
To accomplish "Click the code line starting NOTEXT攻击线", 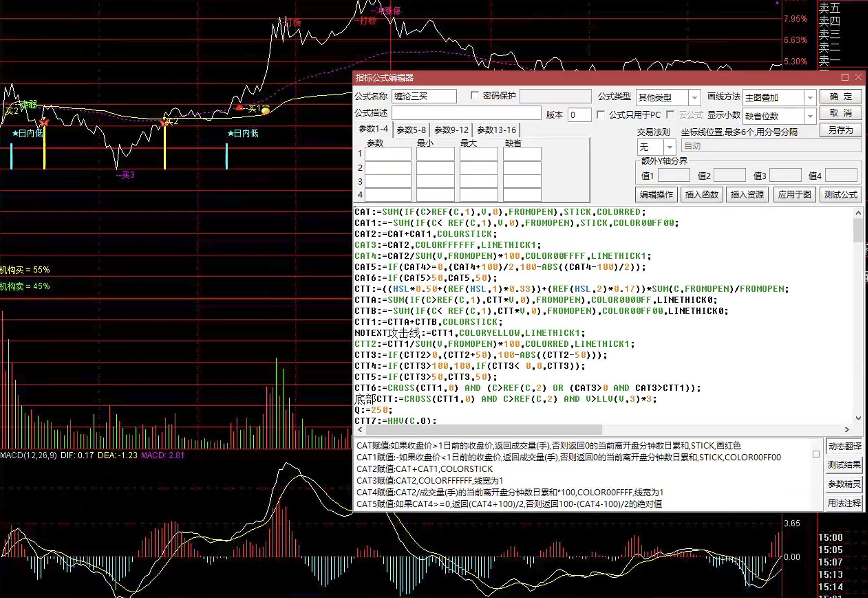I will click(x=470, y=333).
